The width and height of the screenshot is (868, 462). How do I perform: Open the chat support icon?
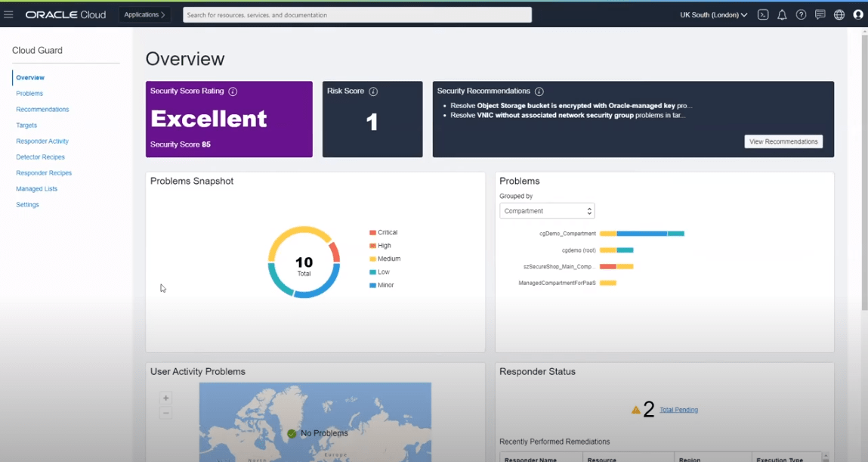[820, 15]
